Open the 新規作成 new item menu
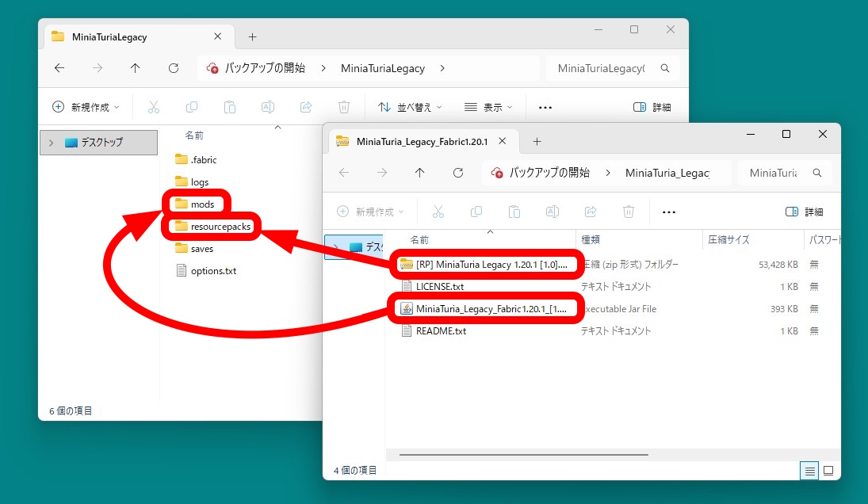 click(86, 107)
